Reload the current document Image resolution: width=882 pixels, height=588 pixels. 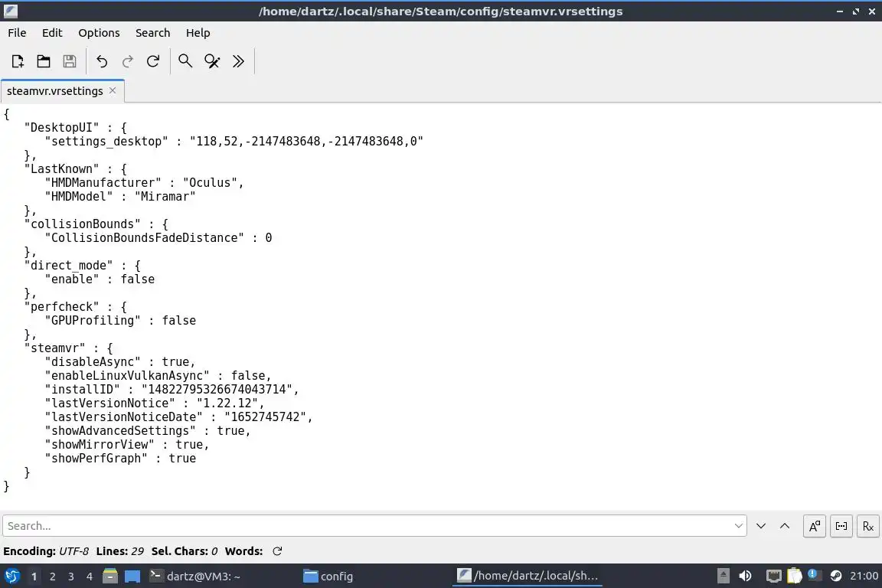click(153, 60)
